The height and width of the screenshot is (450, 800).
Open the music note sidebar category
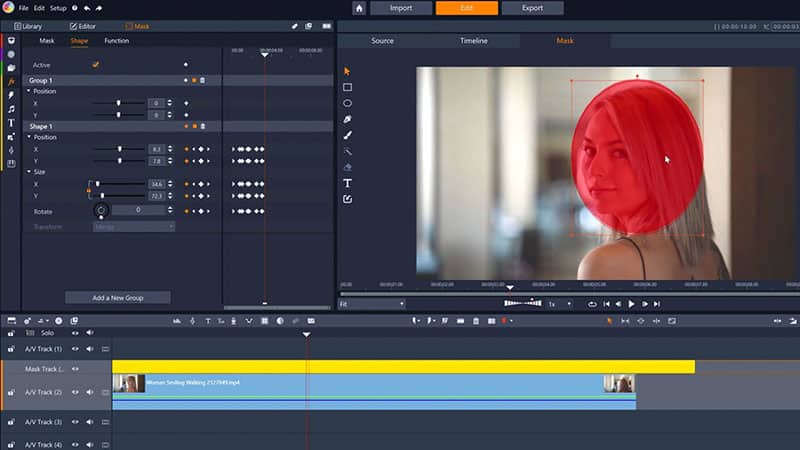[11, 109]
